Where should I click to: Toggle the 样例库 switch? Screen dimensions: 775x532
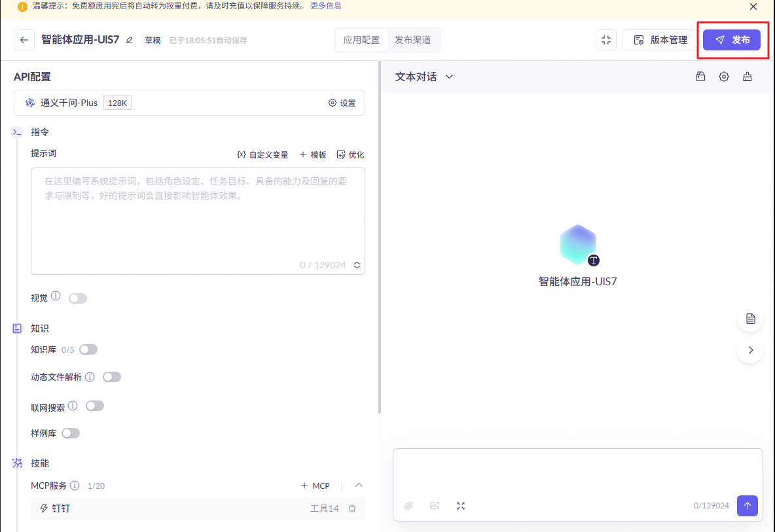click(x=71, y=434)
